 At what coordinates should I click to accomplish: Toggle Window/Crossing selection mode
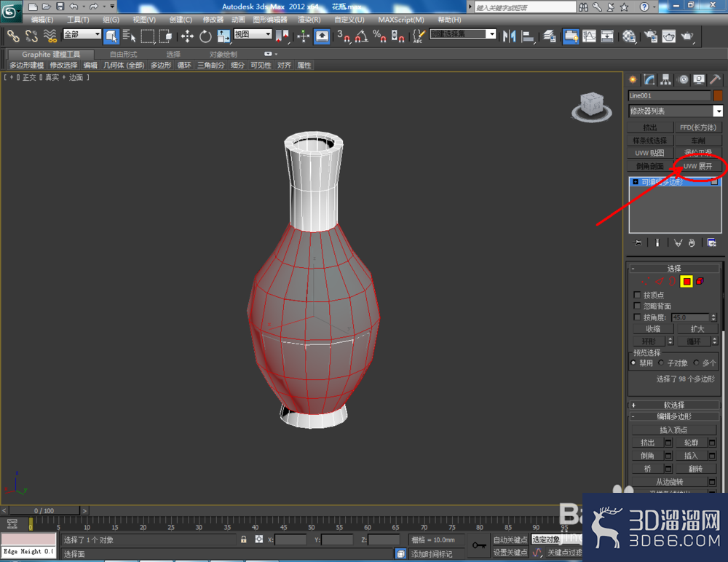point(165,36)
